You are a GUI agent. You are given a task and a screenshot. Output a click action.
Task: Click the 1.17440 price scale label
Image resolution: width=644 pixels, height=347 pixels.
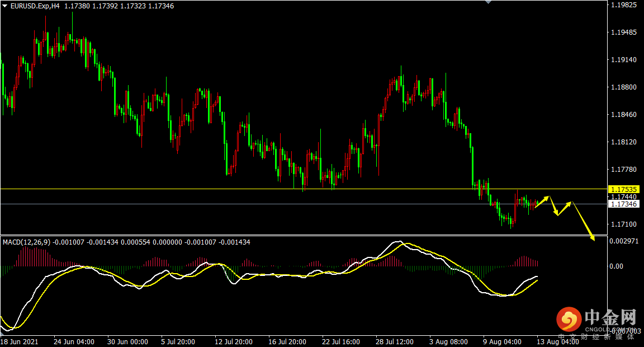[x=624, y=197]
